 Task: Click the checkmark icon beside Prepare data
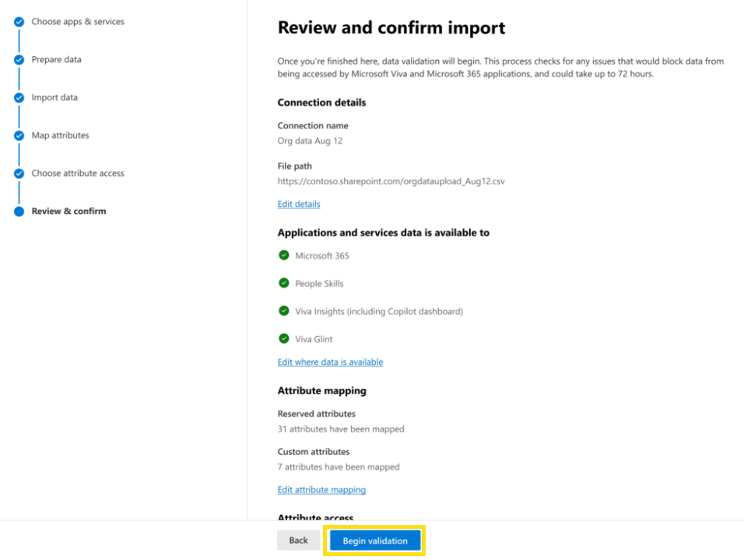pyautogui.click(x=19, y=60)
